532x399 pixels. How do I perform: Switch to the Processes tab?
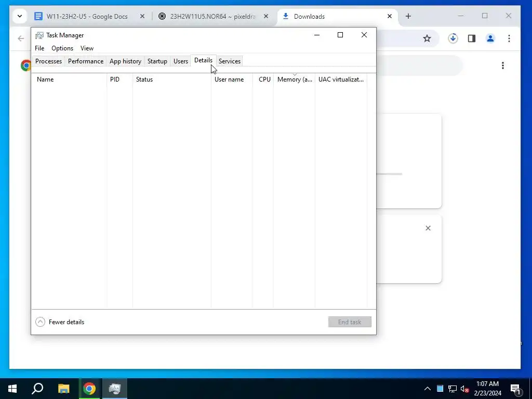tap(48, 61)
